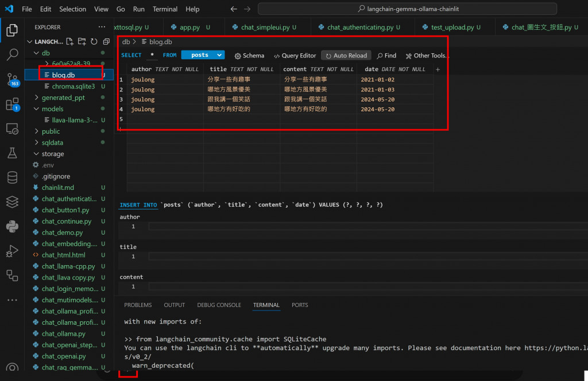Toggle Auto Reload
588x381 pixels.
[346, 56]
